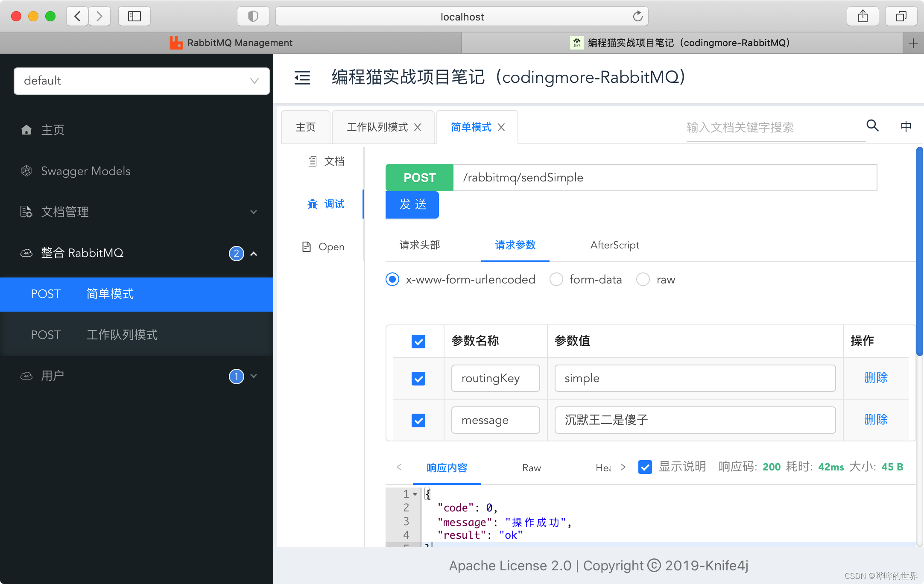Go back with Safari back arrow
This screenshot has height=584, width=924.
77,17
